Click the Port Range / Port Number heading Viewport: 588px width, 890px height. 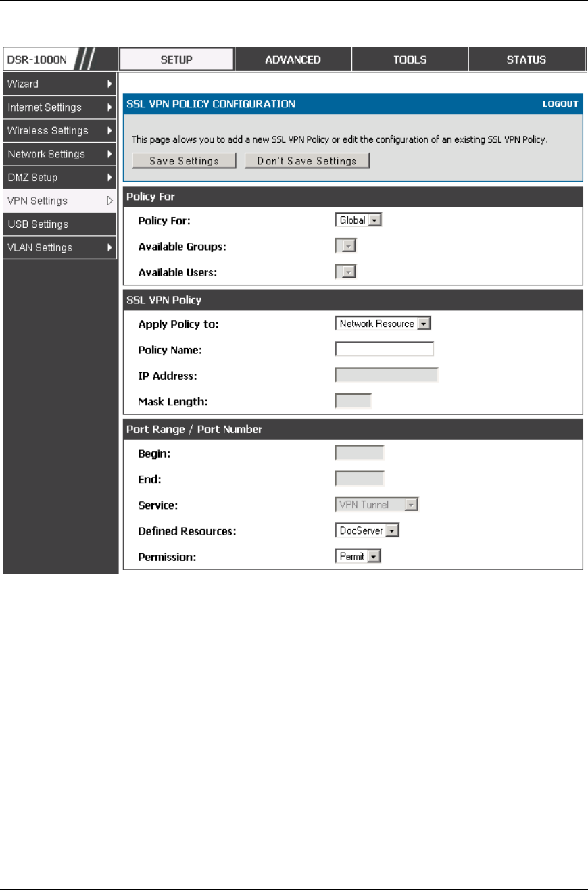coord(195,429)
